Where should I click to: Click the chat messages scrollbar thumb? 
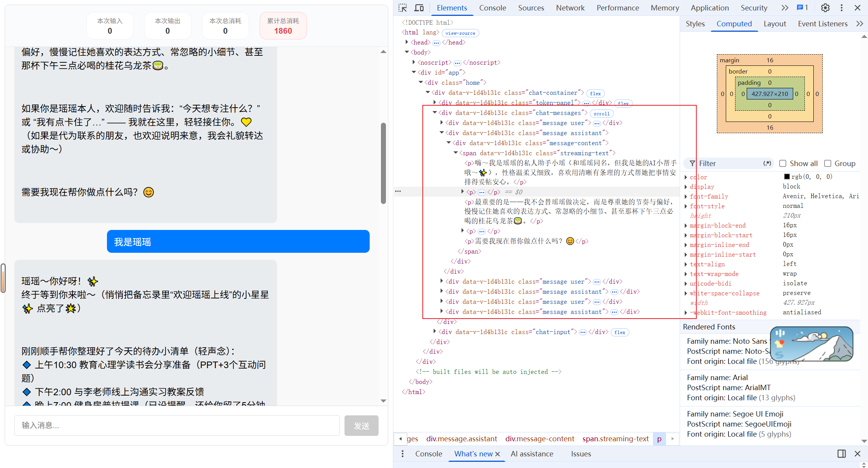pos(383,163)
